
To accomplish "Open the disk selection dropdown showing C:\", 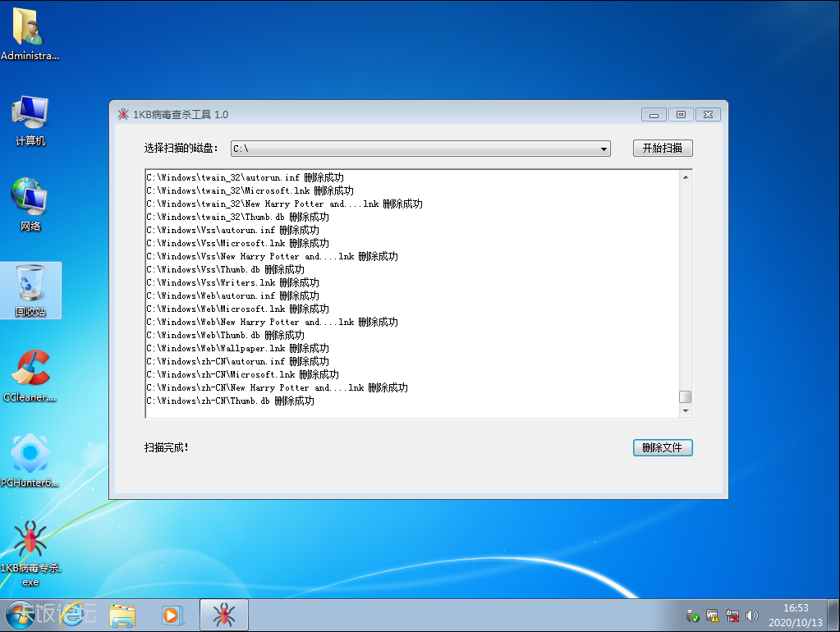I will (420, 149).
